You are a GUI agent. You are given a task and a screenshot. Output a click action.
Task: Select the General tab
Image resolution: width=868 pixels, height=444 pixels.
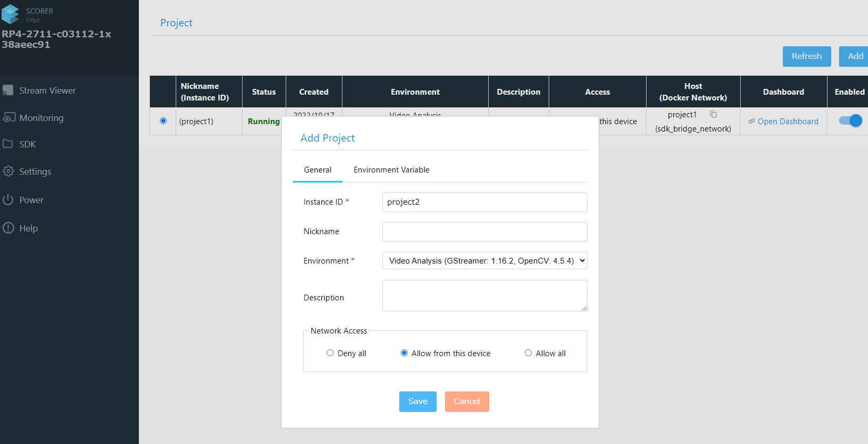point(318,170)
